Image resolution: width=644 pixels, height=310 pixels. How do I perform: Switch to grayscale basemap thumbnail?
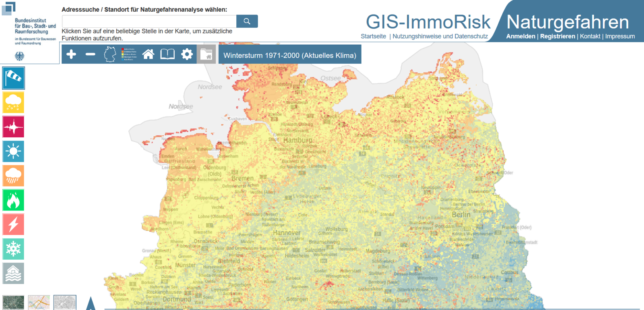tap(65, 302)
